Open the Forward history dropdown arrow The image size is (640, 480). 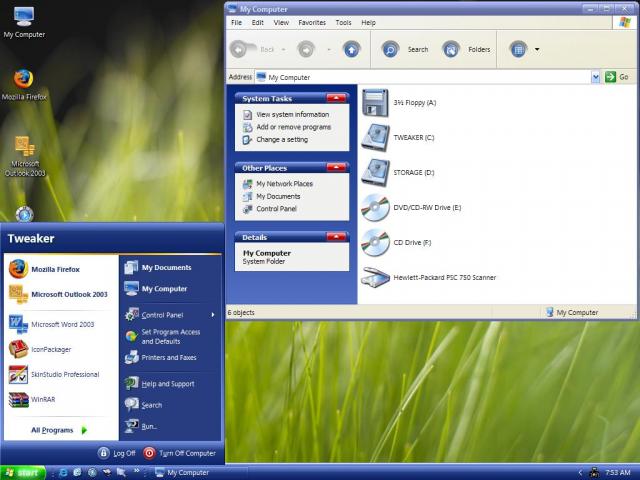(329, 50)
